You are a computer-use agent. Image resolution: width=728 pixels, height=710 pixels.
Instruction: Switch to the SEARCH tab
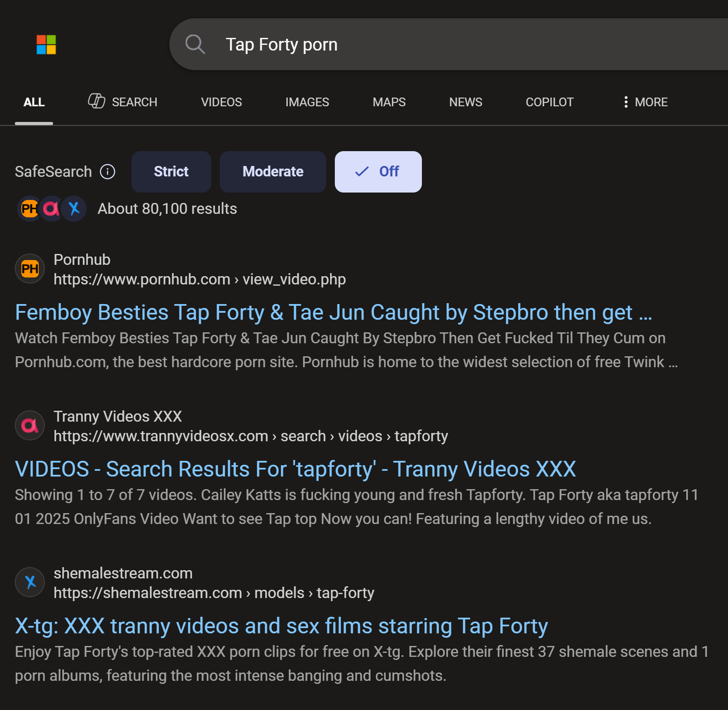pos(123,102)
